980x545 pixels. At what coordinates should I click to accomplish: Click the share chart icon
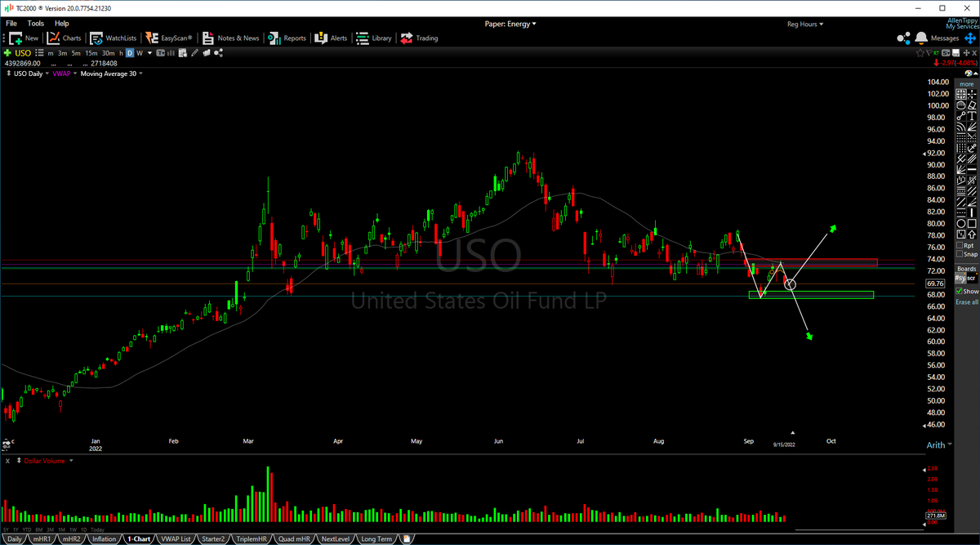click(x=218, y=53)
